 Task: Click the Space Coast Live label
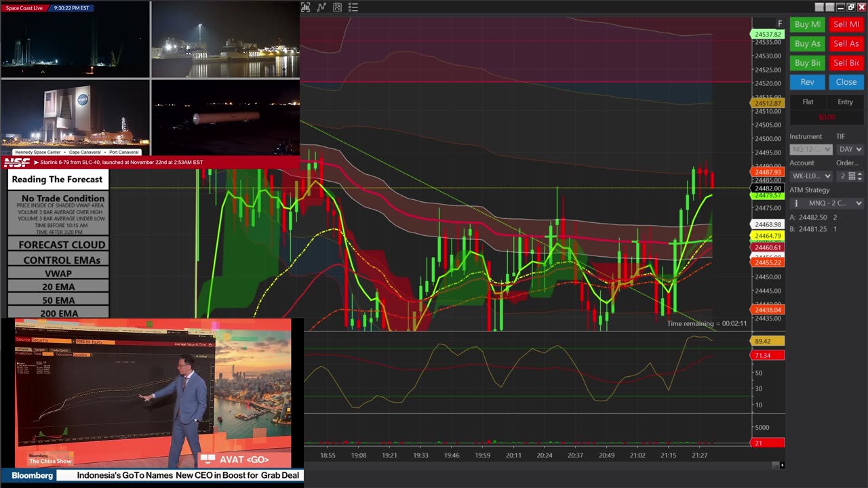[24, 8]
